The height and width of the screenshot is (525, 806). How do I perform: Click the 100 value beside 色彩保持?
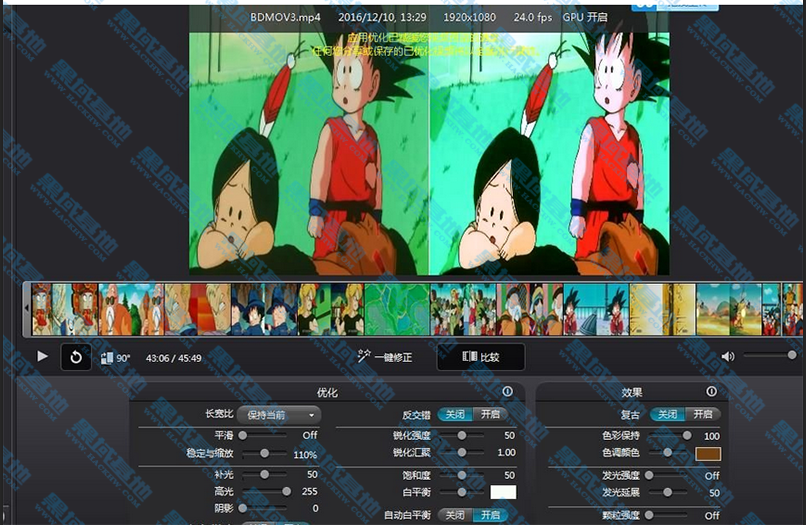point(711,437)
